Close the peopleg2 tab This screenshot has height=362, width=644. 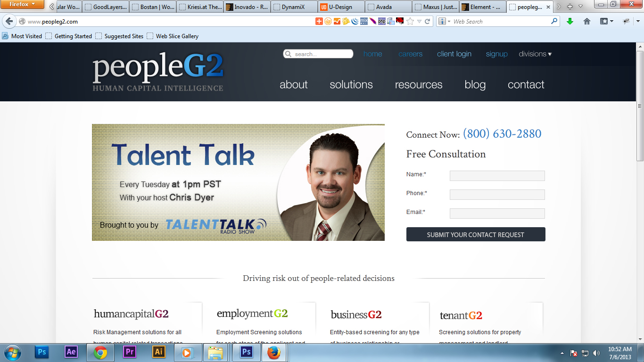(548, 7)
